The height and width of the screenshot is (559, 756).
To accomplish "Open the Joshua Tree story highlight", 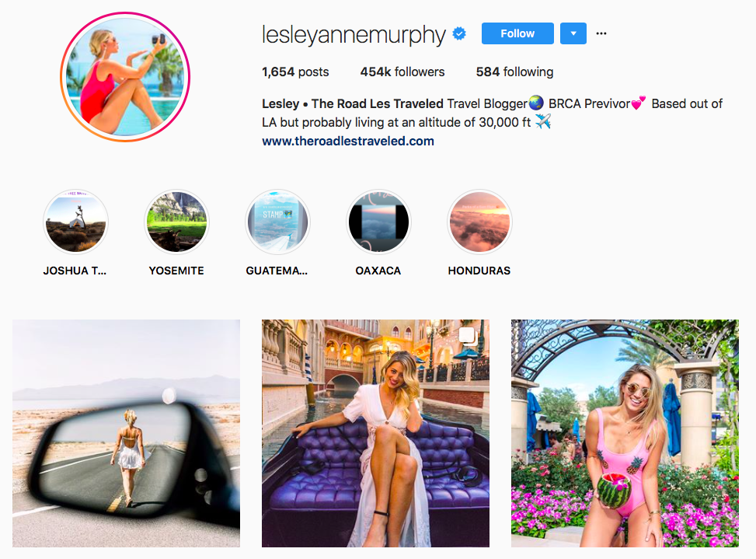I will [75, 222].
